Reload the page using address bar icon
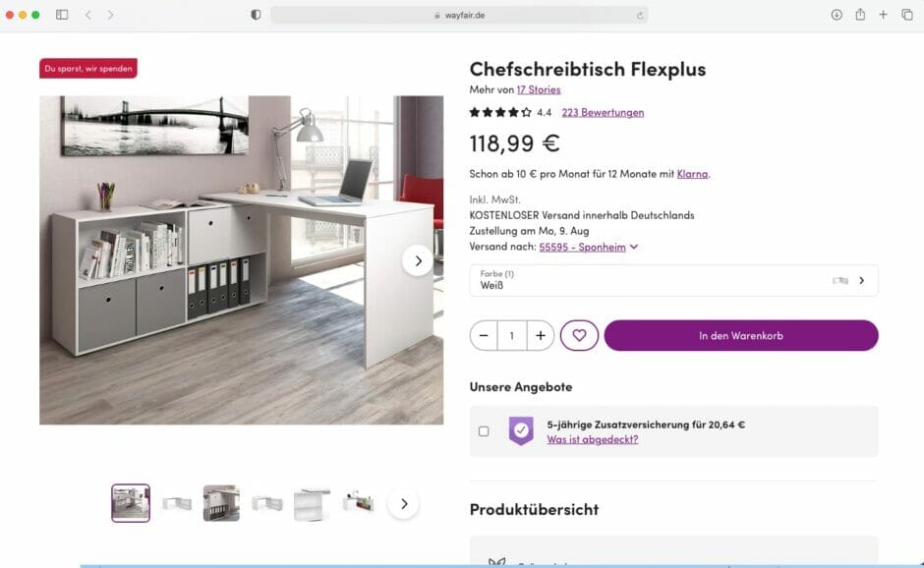Viewport: 924px width, 568px height. 640,16
